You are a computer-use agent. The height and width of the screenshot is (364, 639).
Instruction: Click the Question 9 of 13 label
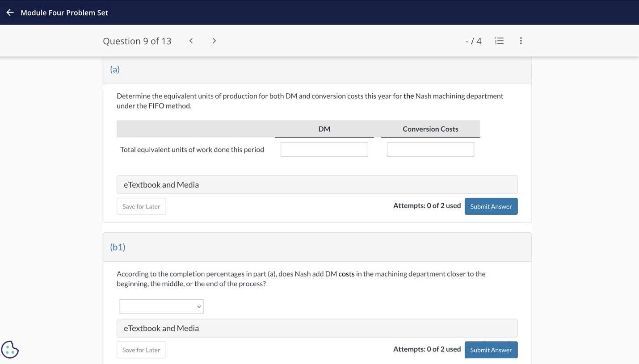[137, 41]
